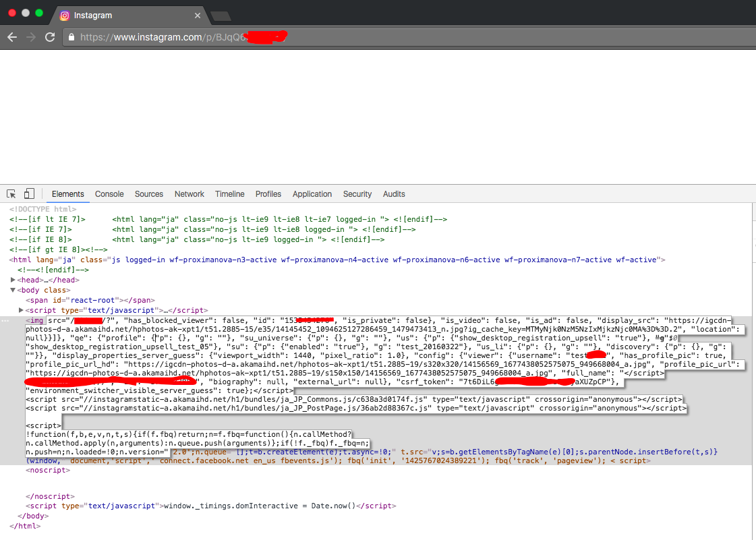This screenshot has height=540, width=756.
Task: Click the 'if IE 8' comment line
Action: click(x=197, y=239)
